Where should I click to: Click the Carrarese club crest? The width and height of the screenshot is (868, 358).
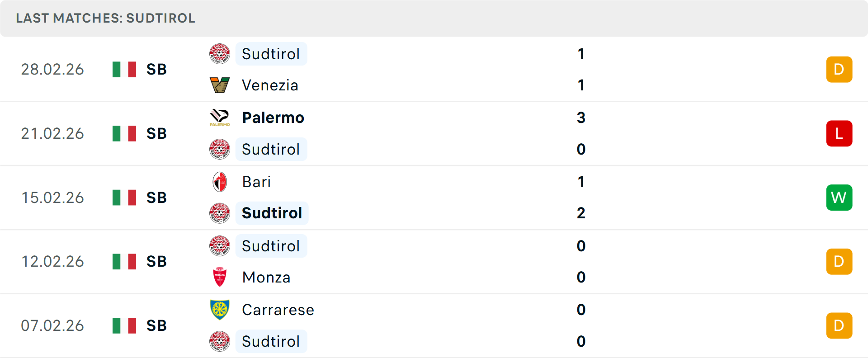[x=220, y=310]
